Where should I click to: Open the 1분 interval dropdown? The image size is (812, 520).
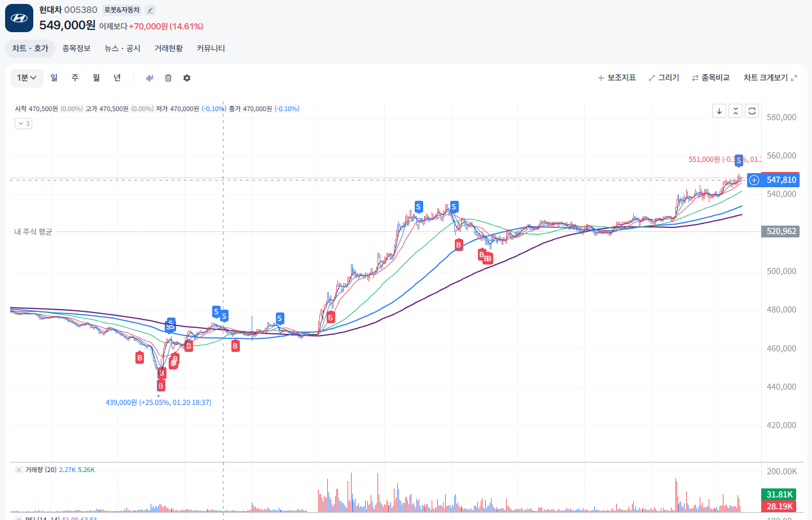click(x=27, y=78)
